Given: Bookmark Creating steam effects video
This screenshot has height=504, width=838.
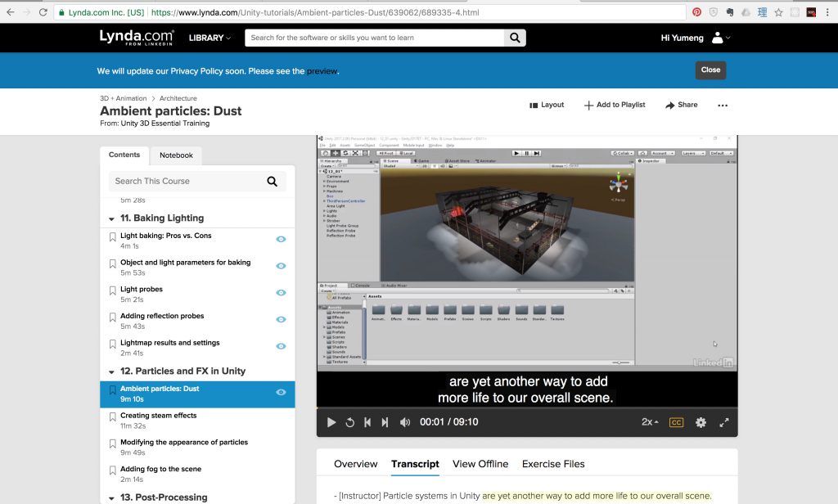Looking at the screenshot, I should [112, 416].
